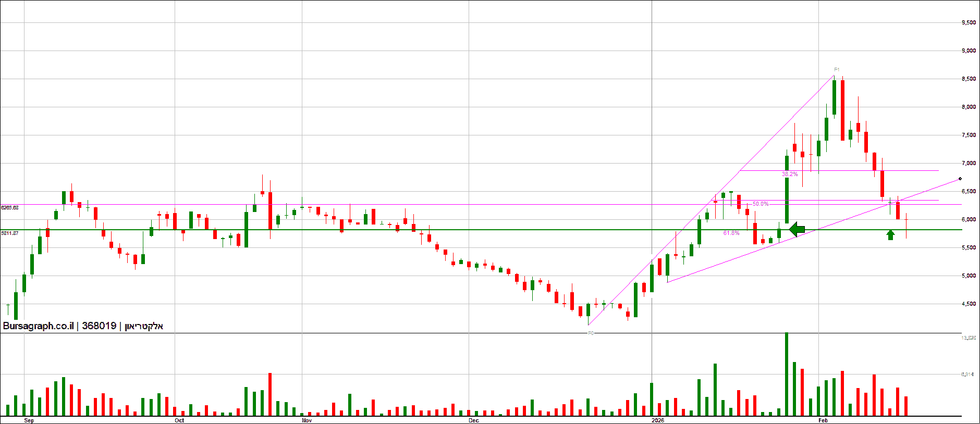
Task: Click the 9,500 price axis label
Action: (x=969, y=23)
